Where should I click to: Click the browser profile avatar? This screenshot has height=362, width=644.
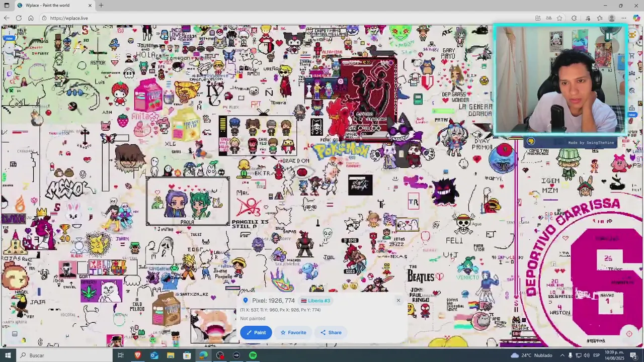pyautogui.click(x=612, y=18)
